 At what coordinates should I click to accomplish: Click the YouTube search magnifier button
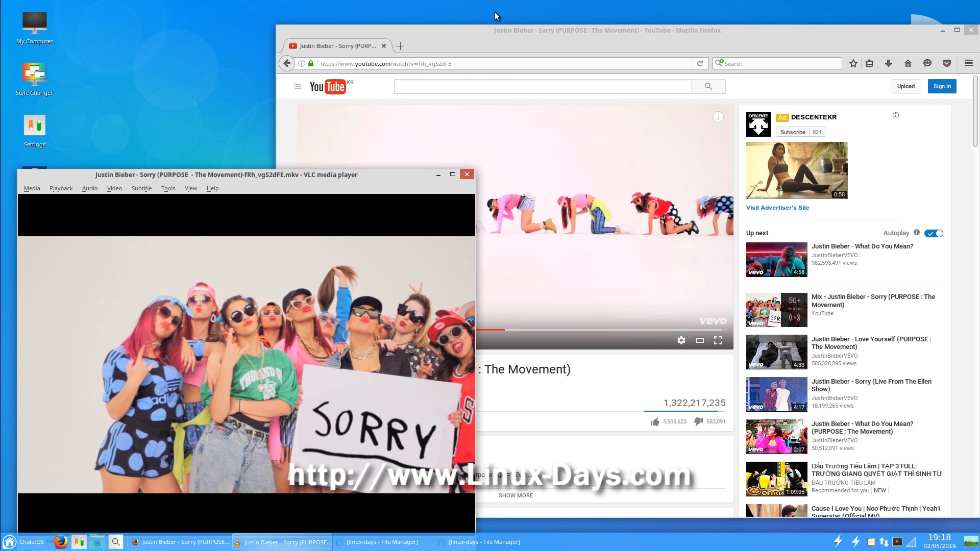pyautogui.click(x=708, y=86)
